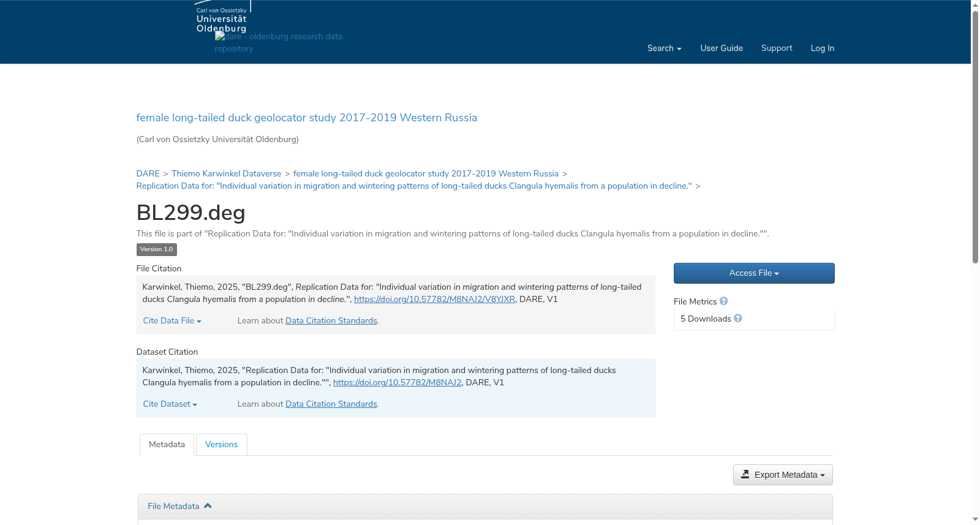Screen dimensions: 980x525
Task: Click the page vertical scrollbar thumb
Action: [x=975, y=137]
